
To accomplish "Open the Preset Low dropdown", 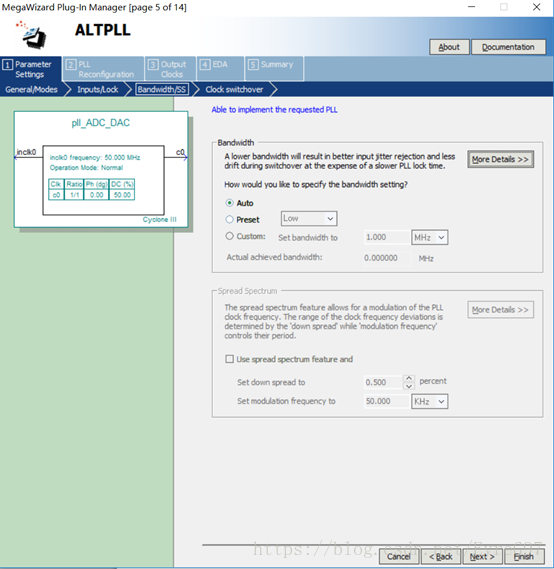I will click(309, 218).
